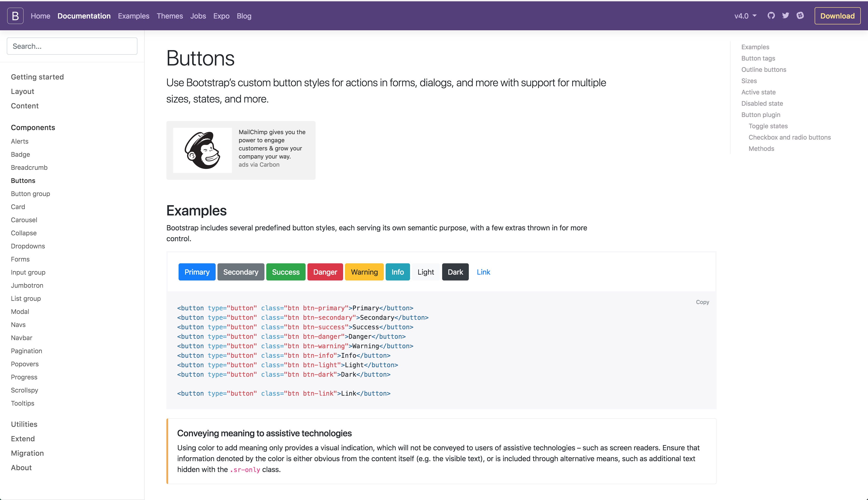
Task: Open Alerts in the sidebar
Action: coord(20,141)
